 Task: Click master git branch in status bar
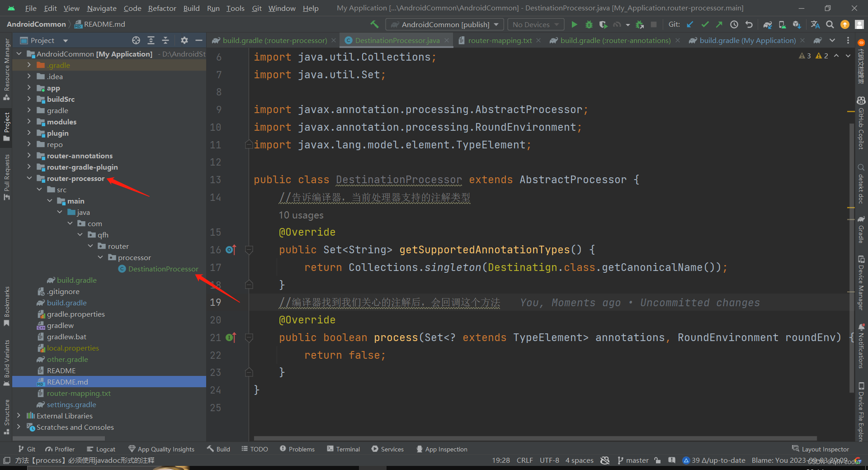pos(633,461)
